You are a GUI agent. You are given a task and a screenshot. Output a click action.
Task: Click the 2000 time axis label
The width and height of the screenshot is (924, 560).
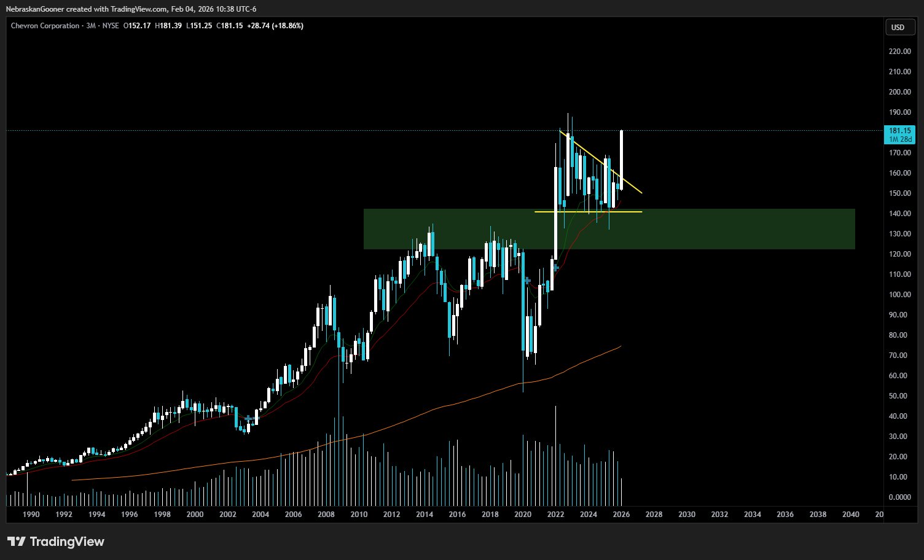(195, 515)
